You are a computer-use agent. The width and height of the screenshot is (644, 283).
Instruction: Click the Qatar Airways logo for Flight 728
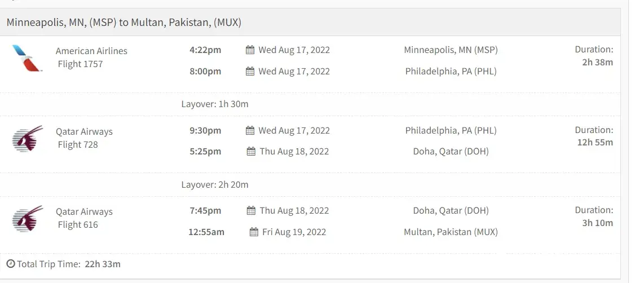pyautogui.click(x=28, y=139)
